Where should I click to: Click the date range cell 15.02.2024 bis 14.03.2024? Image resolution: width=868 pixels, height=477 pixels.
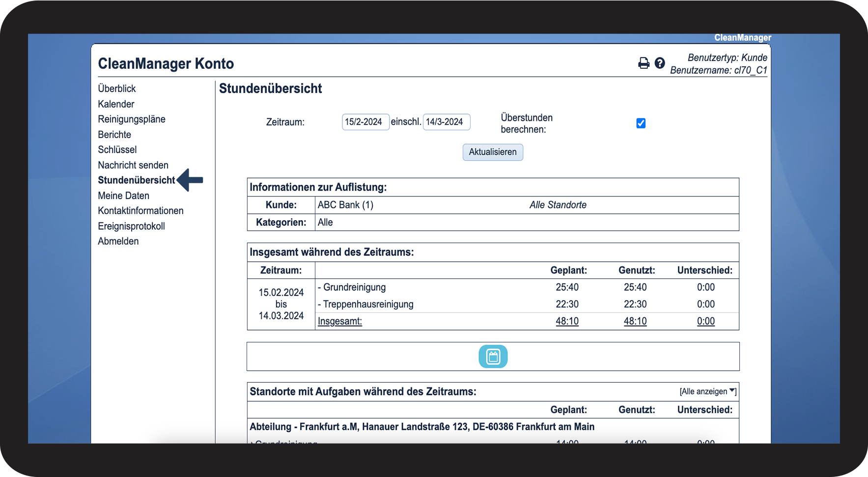click(281, 304)
